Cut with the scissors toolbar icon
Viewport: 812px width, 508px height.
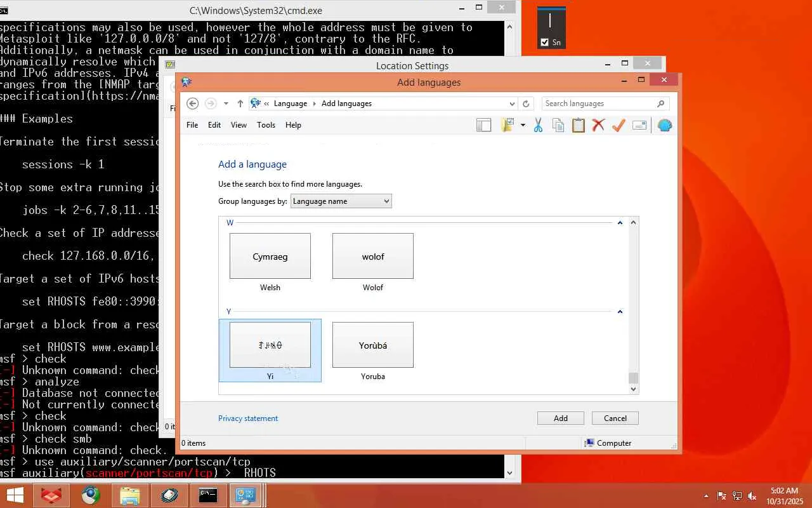pos(538,125)
